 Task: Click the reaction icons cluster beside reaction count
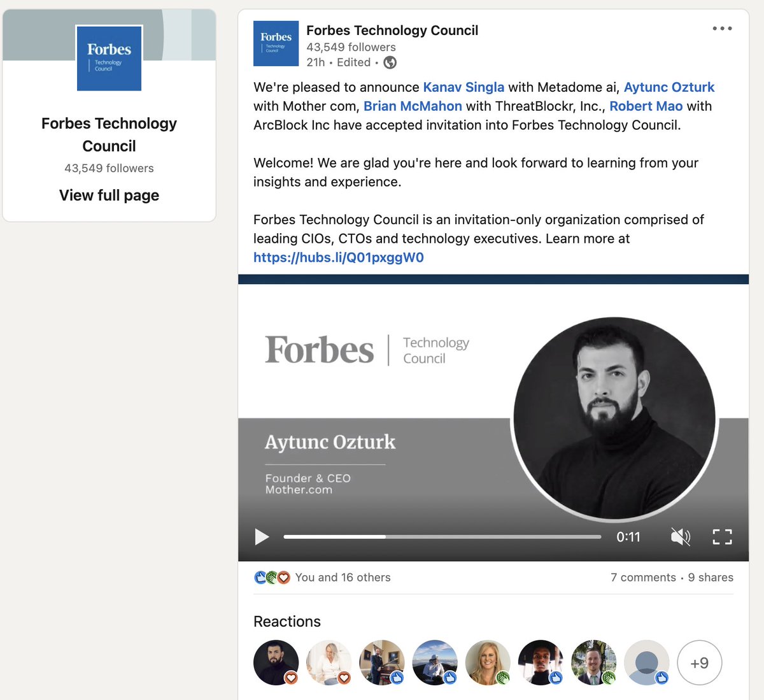(x=272, y=578)
